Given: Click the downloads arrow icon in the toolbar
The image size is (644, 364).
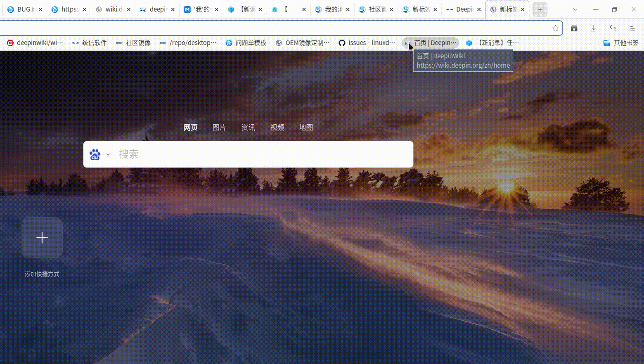Looking at the screenshot, I should [x=594, y=28].
